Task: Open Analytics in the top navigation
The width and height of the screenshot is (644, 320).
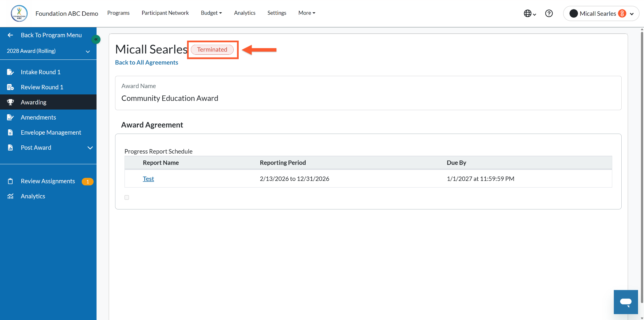Action: click(245, 13)
